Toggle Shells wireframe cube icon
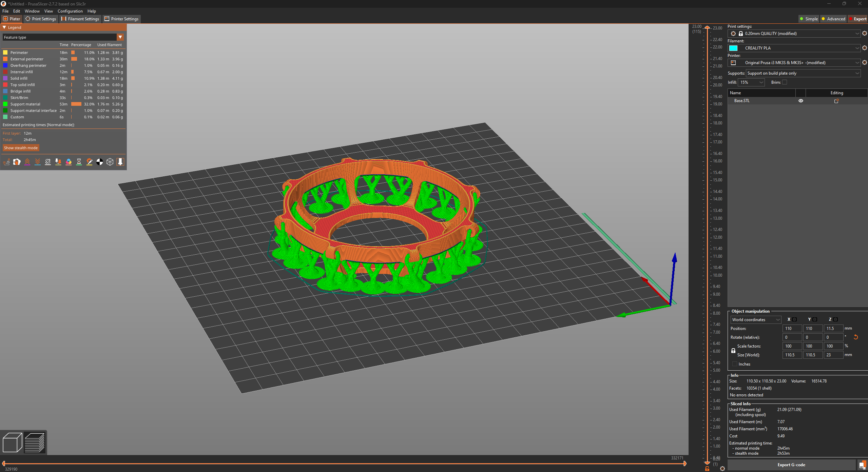The width and height of the screenshot is (868, 472). [x=110, y=162]
